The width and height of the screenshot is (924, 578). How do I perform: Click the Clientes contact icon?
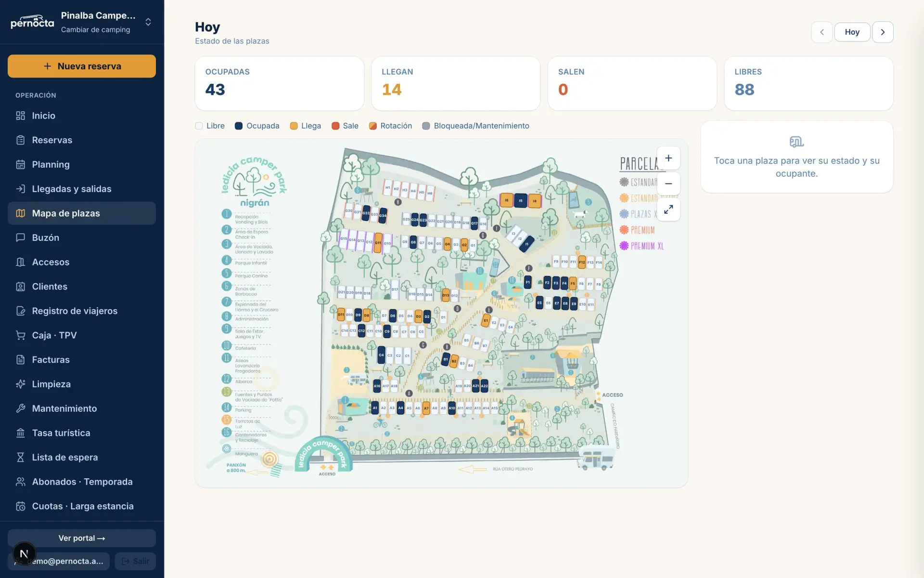tap(20, 287)
